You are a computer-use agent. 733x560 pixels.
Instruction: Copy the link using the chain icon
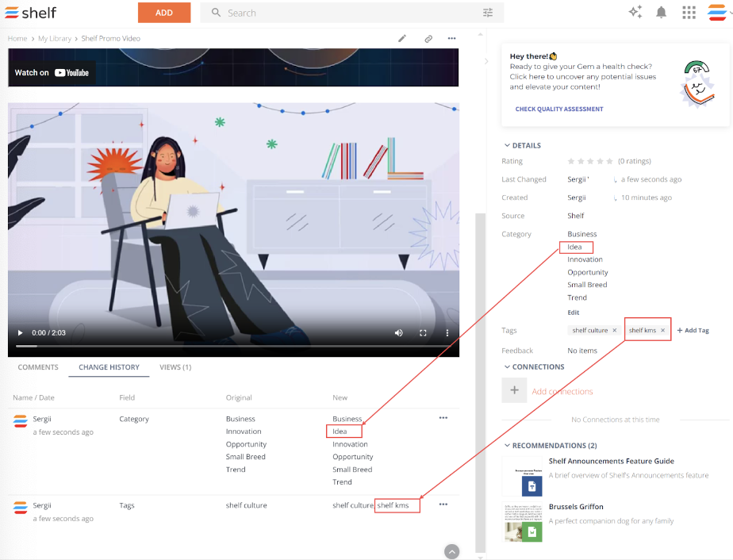click(x=428, y=38)
